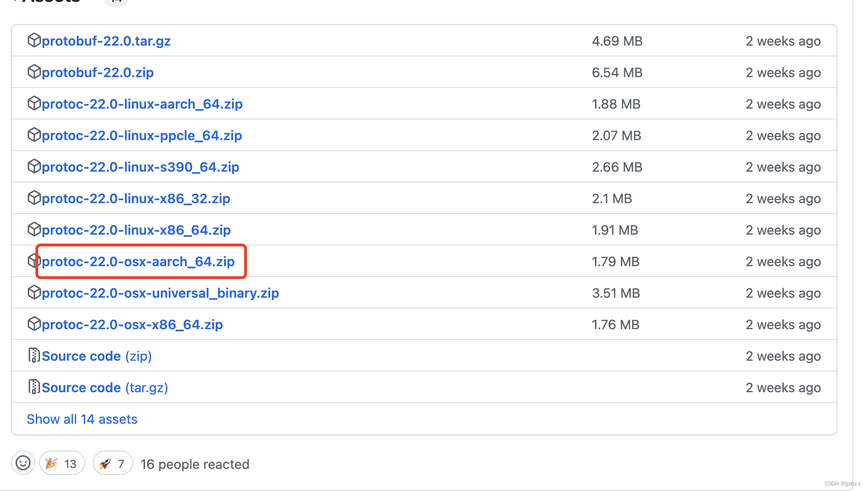Click the assets count badge near Assets
Screen dimensions: 868x491
116,2
